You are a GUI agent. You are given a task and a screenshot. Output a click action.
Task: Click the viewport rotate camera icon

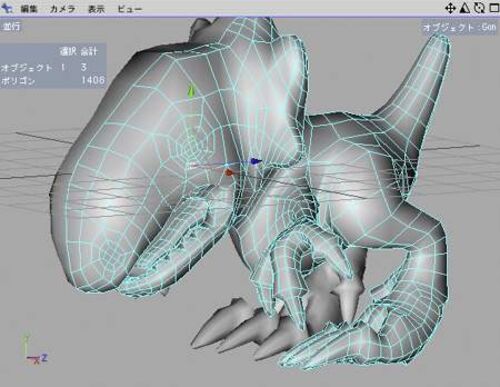click(479, 8)
